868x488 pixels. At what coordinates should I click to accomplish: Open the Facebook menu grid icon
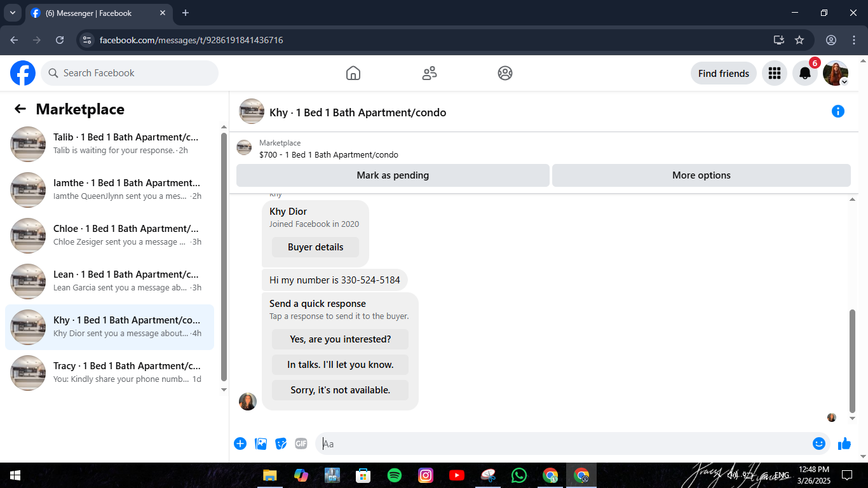[x=774, y=73]
